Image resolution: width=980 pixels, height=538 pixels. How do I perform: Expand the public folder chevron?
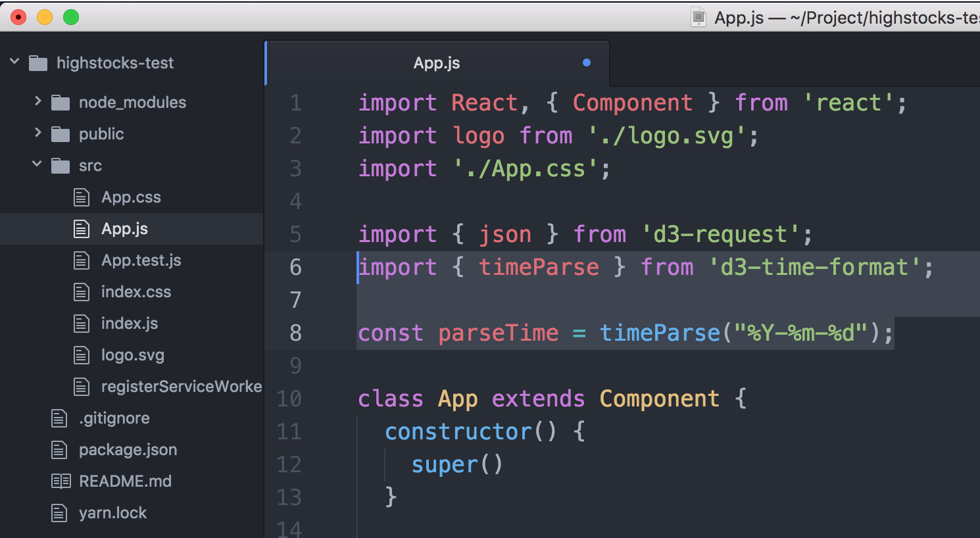pos(37,133)
